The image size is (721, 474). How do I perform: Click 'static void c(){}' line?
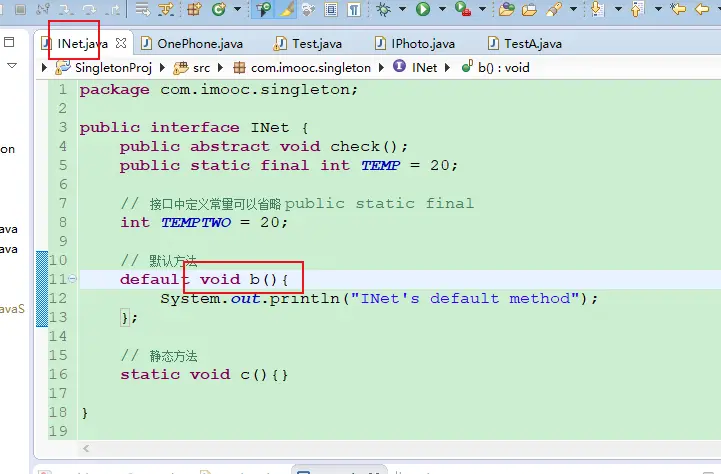[204, 374]
